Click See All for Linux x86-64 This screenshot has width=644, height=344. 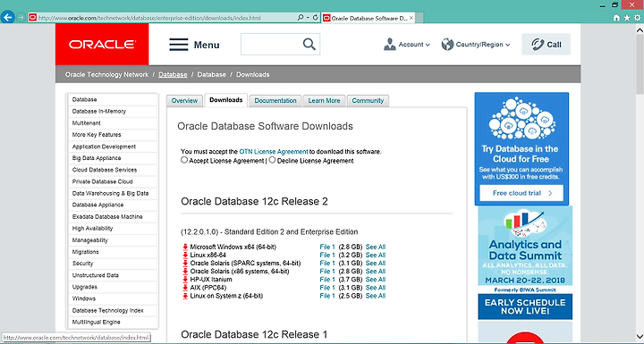tap(376, 255)
